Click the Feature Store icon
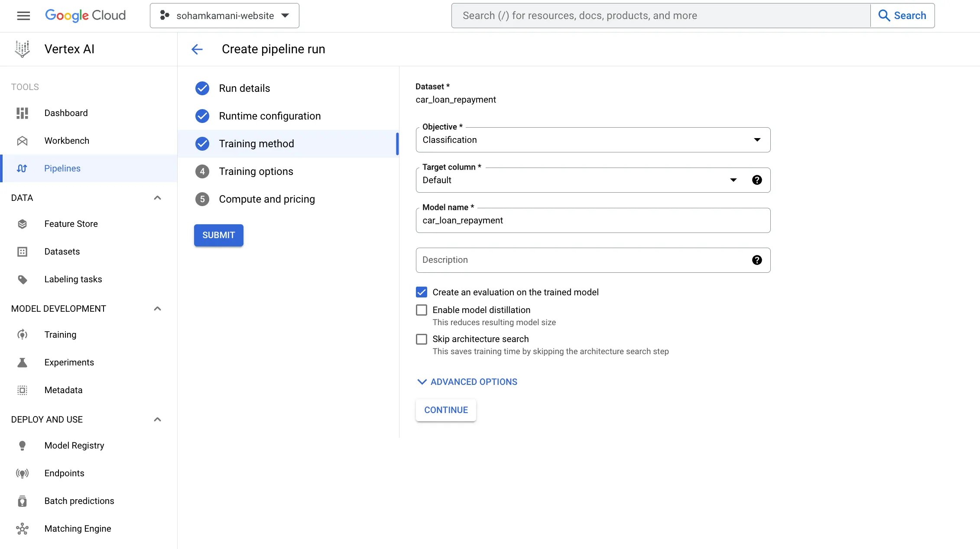 22,224
